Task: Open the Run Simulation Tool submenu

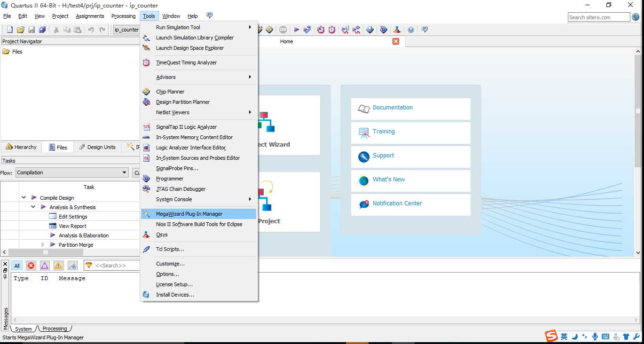Action: 199,27
